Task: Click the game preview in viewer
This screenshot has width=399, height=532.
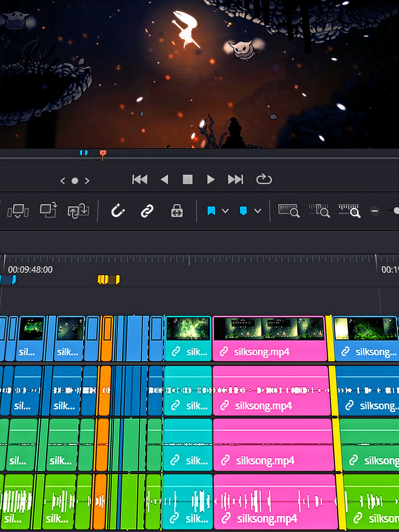Action: click(199, 74)
